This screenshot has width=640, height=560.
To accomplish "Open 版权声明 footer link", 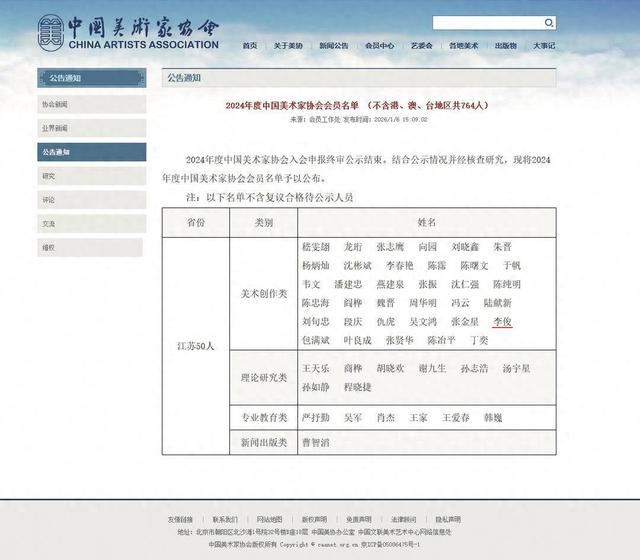I will click(314, 519).
